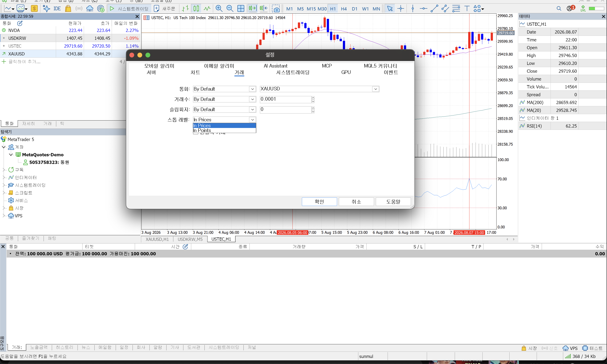Open the AI assistant sparkle icon
607x364 pixels.
click(46, 9)
